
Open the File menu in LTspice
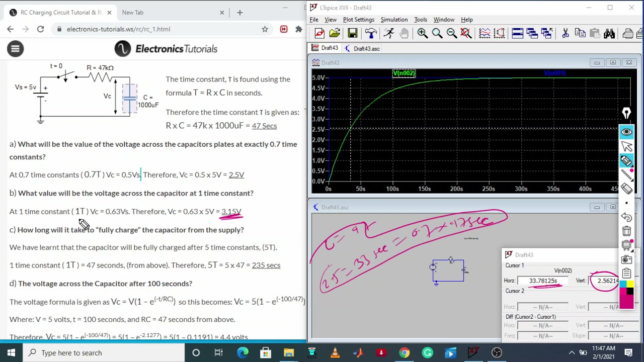(313, 20)
